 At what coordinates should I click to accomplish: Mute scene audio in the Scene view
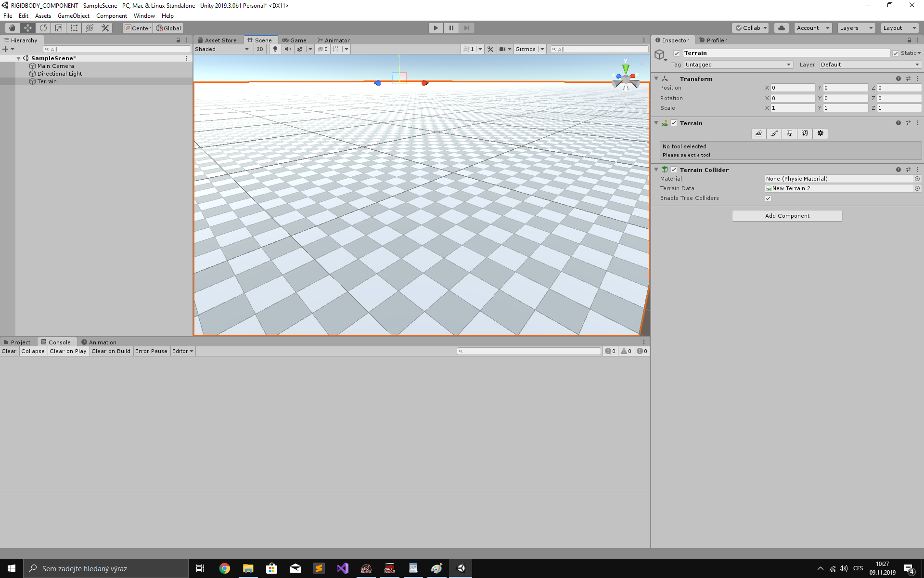(x=287, y=49)
